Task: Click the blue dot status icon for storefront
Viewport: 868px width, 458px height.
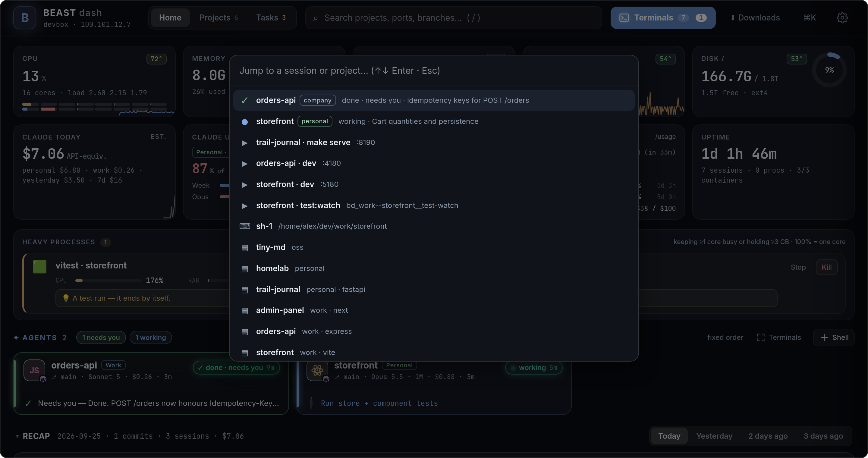Action: coord(245,121)
